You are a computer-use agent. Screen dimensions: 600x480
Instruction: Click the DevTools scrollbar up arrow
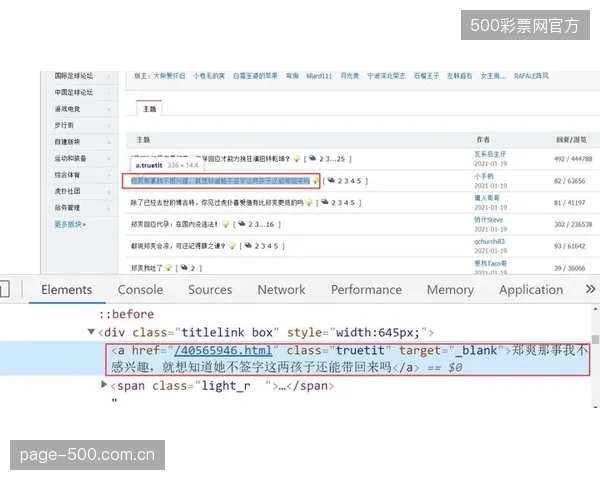click(595, 309)
